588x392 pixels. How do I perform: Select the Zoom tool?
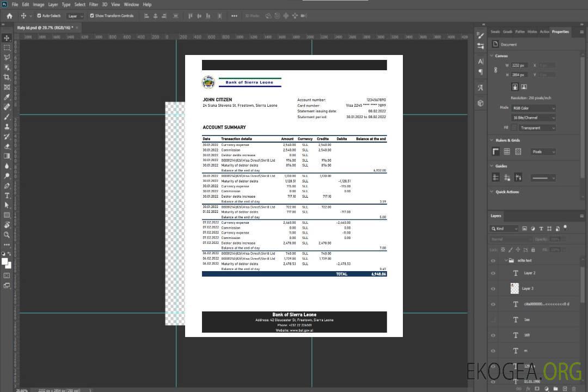coord(7,235)
